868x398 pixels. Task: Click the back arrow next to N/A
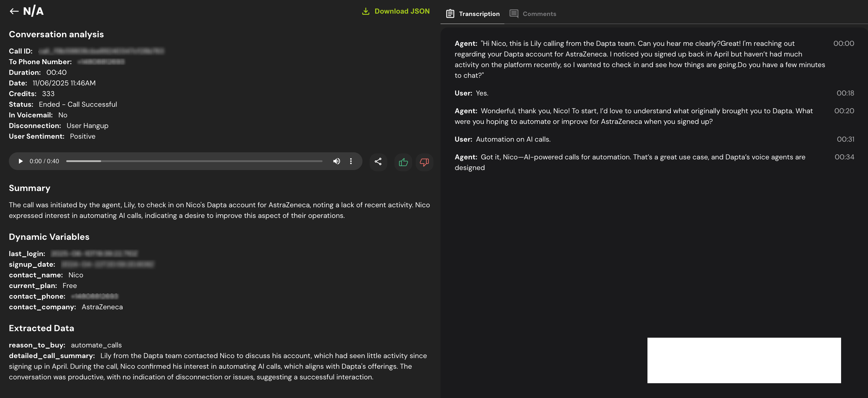click(x=14, y=11)
